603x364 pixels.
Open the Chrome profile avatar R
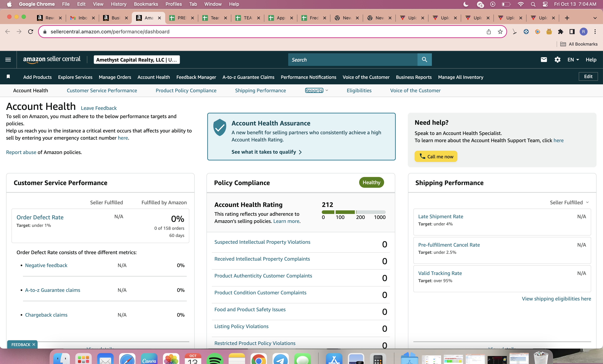tap(583, 32)
